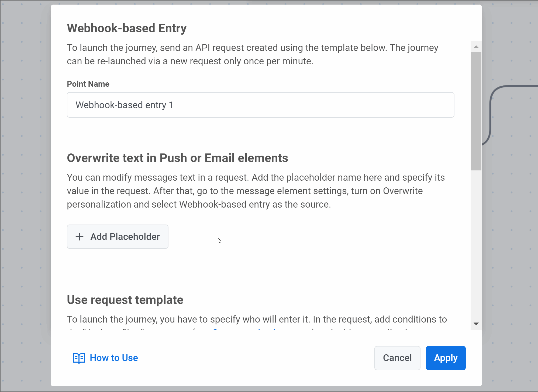Cancel the Webhook-based Entry dialog

coord(397,358)
